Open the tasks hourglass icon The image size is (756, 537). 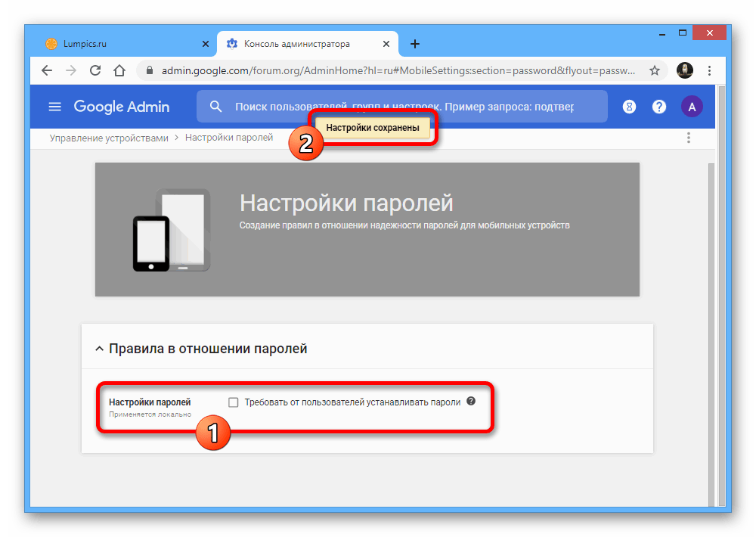[629, 107]
